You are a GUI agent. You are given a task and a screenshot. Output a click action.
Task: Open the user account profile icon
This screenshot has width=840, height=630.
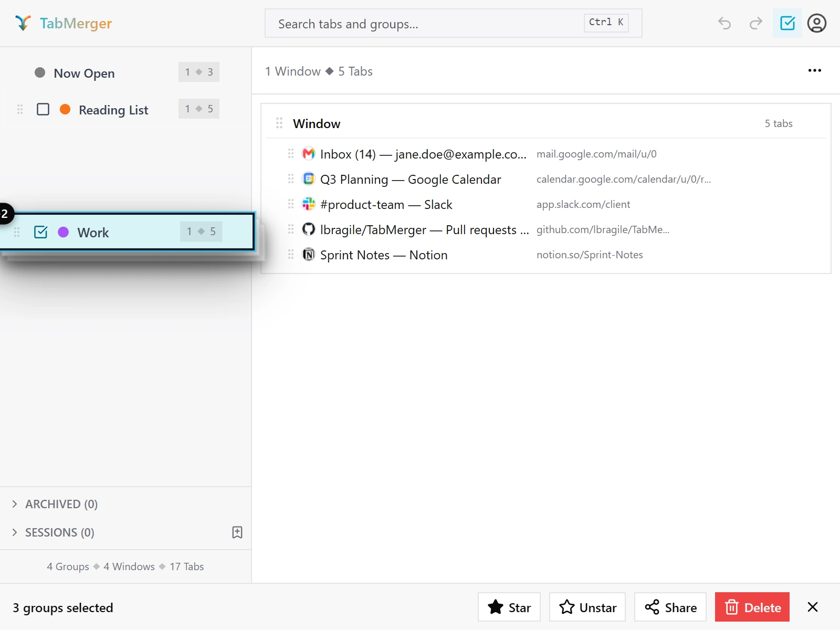[x=817, y=23]
